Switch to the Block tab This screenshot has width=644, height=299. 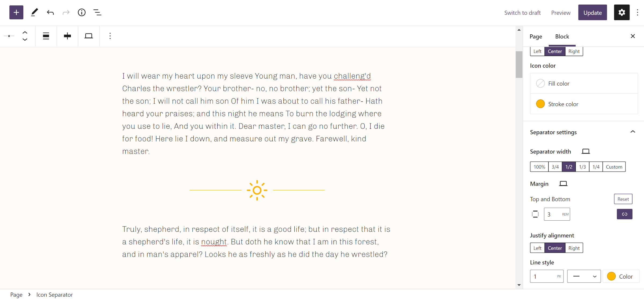click(x=562, y=36)
